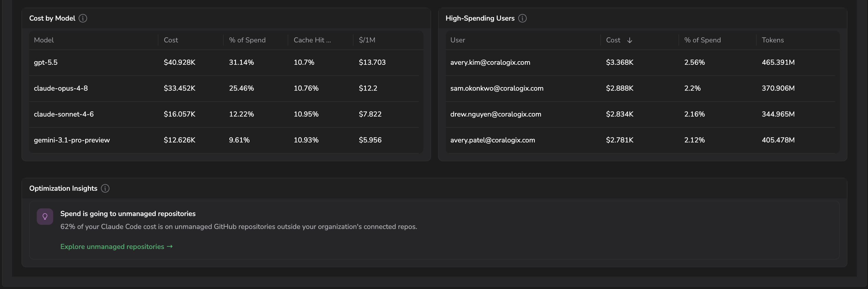Click the Cost sort arrow in users table
Image resolution: width=868 pixels, height=289 pixels.
(x=629, y=40)
